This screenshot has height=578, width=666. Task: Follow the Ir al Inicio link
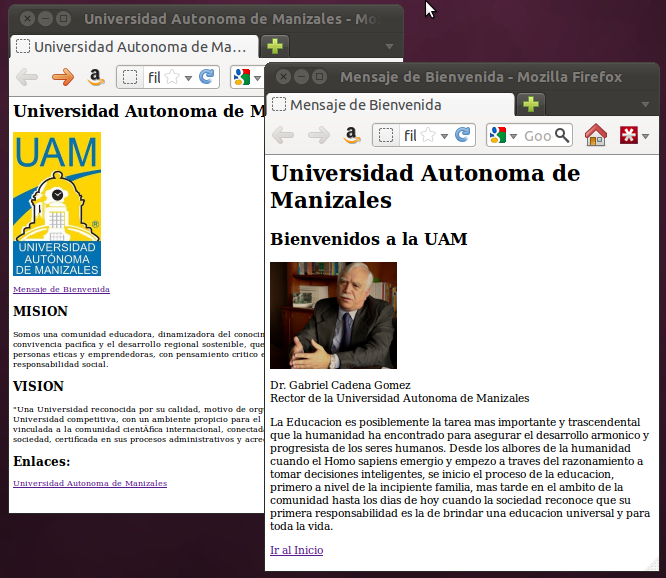pos(296,550)
